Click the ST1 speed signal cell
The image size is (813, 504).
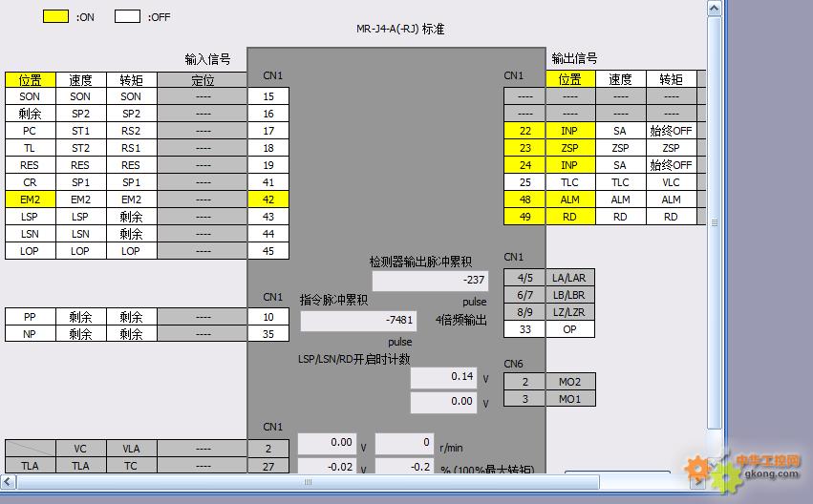pos(81,131)
